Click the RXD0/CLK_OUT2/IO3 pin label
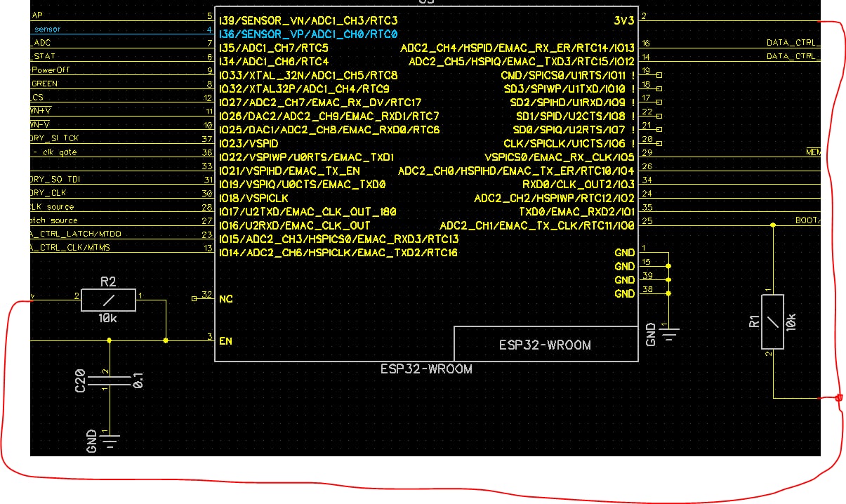Screen dimensions: 846x504 579,185
